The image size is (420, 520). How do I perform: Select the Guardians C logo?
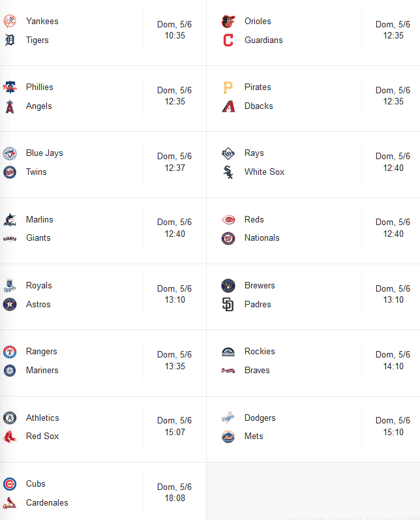(228, 40)
